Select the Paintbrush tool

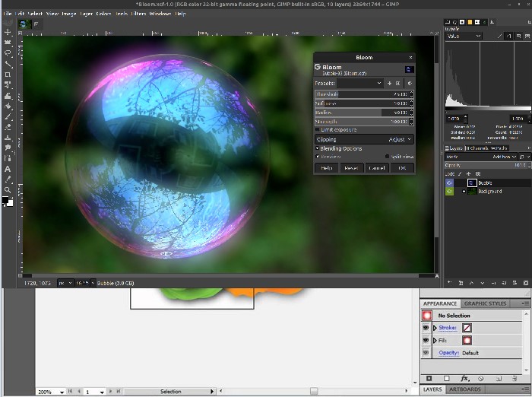(x=8, y=116)
